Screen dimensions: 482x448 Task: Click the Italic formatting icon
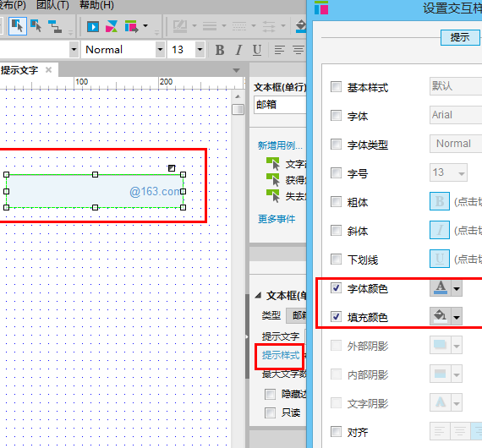click(x=238, y=50)
